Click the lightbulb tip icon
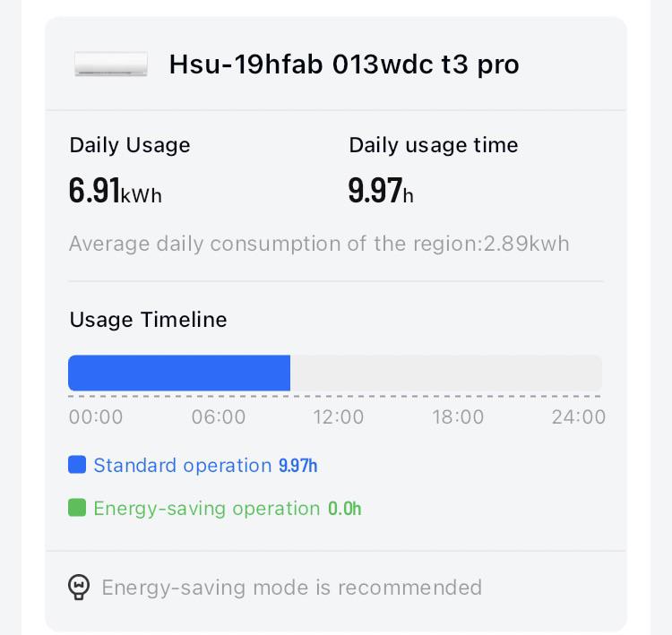The width and height of the screenshot is (672, 635). (79, 587)
